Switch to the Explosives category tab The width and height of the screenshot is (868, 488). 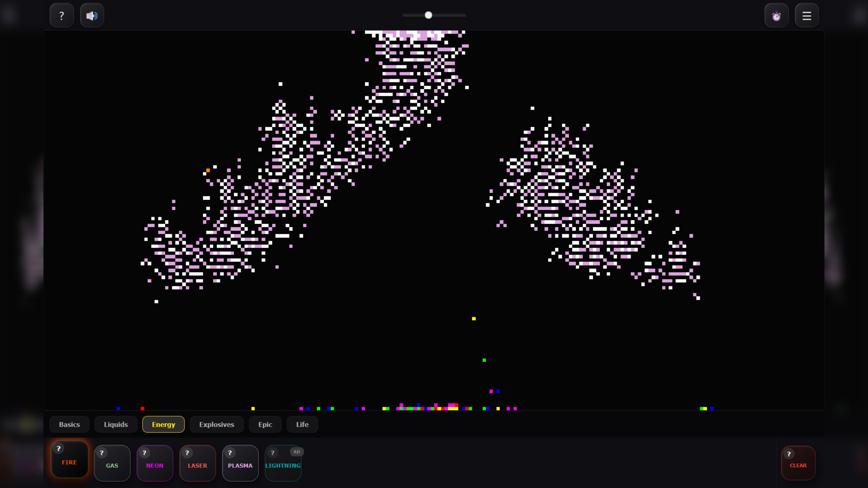(216, 424)
